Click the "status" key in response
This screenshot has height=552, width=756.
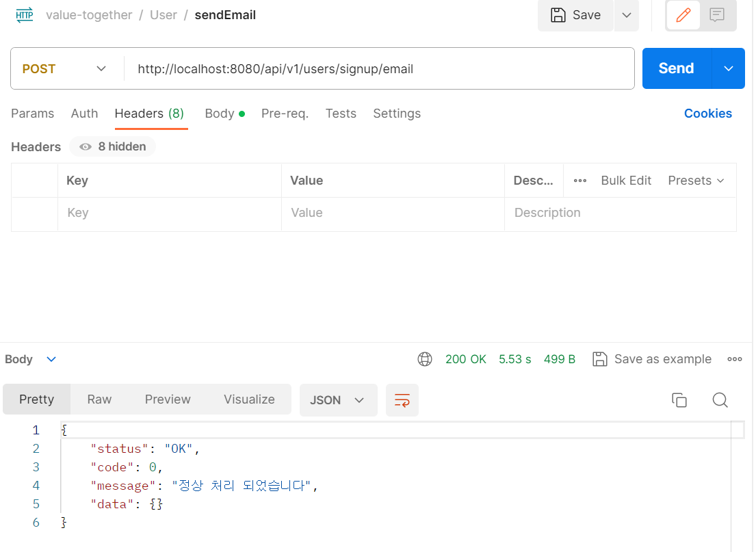119,449
